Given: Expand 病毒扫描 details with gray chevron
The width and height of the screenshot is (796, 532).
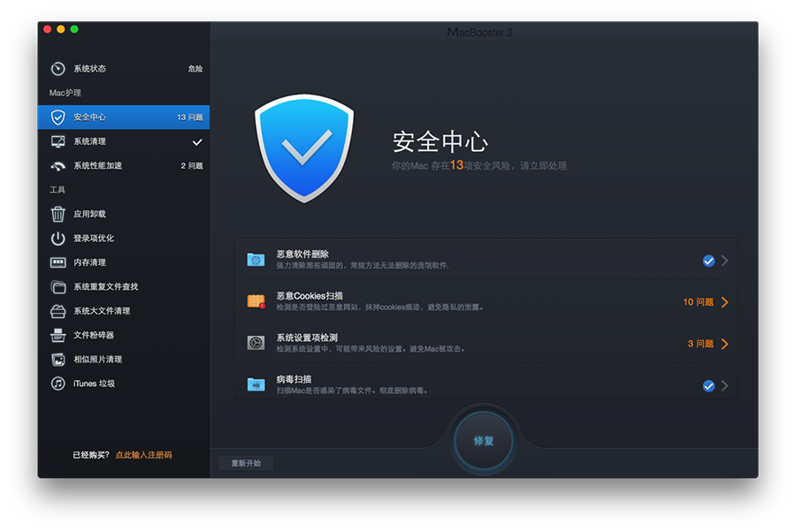Looking at the screenshot, I should [x=725, y=386].
